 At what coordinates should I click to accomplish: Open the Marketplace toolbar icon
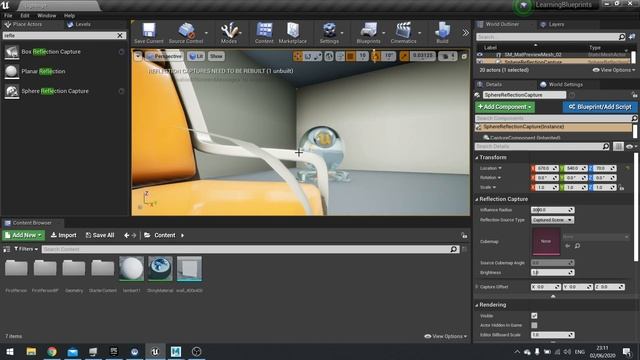coord(293,33)
